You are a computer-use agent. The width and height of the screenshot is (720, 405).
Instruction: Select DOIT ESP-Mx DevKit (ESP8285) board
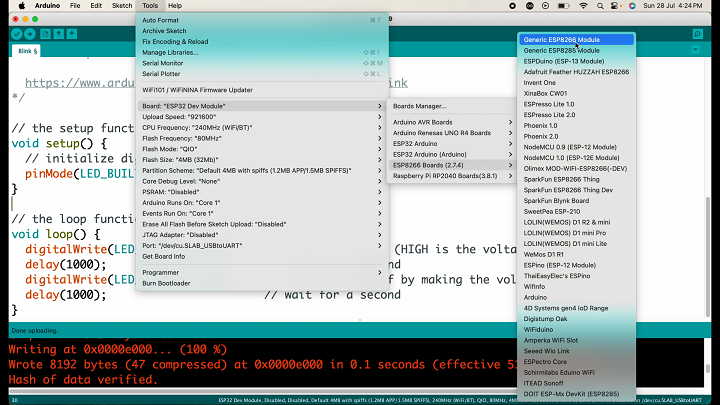[x=577, y=394]
